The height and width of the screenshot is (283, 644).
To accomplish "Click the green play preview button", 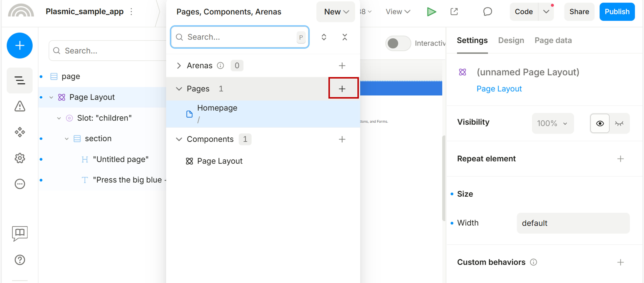I will pos(431,12).
